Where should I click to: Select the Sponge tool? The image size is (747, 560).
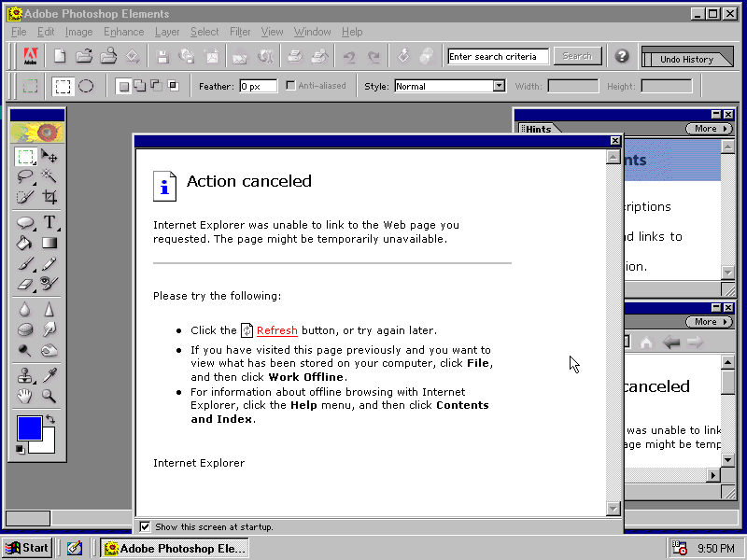coord(25,329)
